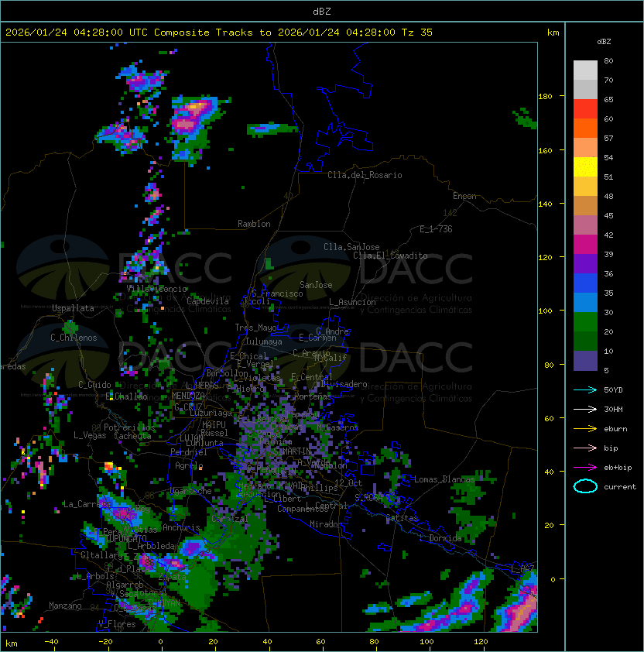The width and height of the screenshot is (644, 652).
Task: Select the purple 39 dBZ swatch
Action: [585, 263]
